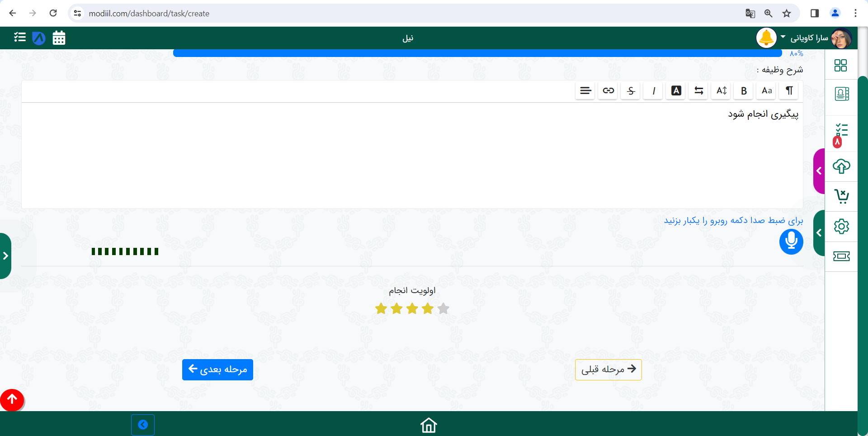Open the cloud upload sidebar icon
868x436 pixels.
[x=841, y=166]
